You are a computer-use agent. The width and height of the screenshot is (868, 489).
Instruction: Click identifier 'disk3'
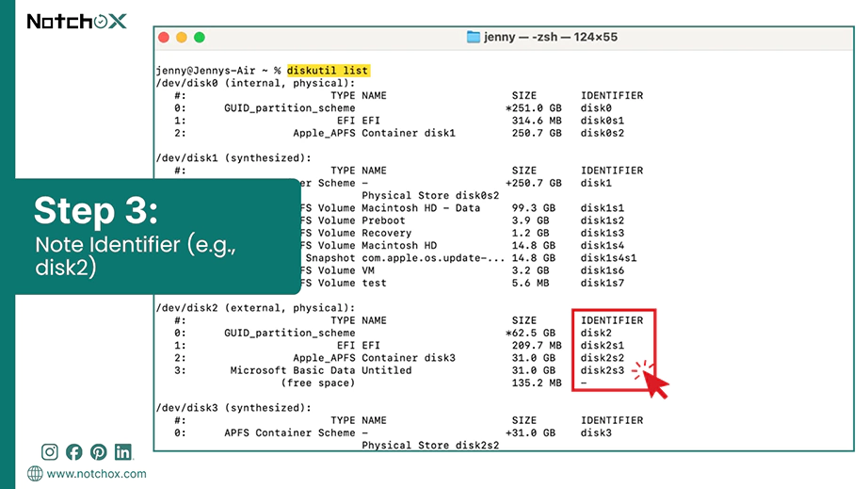(x=596, y=433)
